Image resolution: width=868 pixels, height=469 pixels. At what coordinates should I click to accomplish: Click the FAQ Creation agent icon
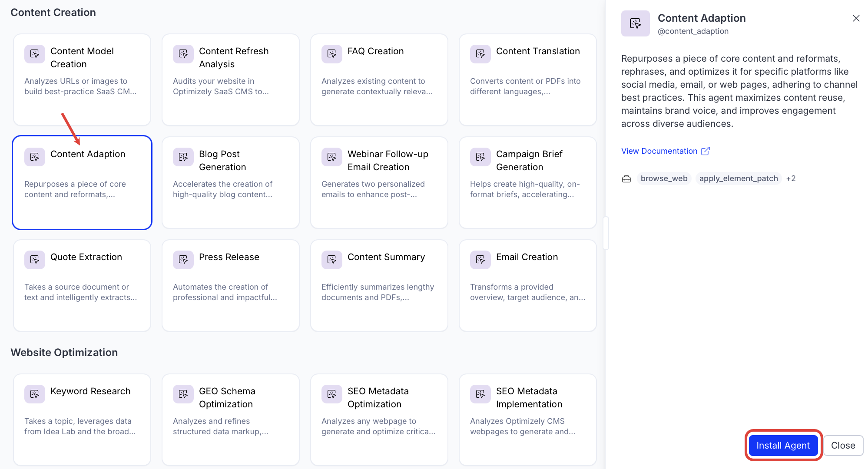coord(332,54)
